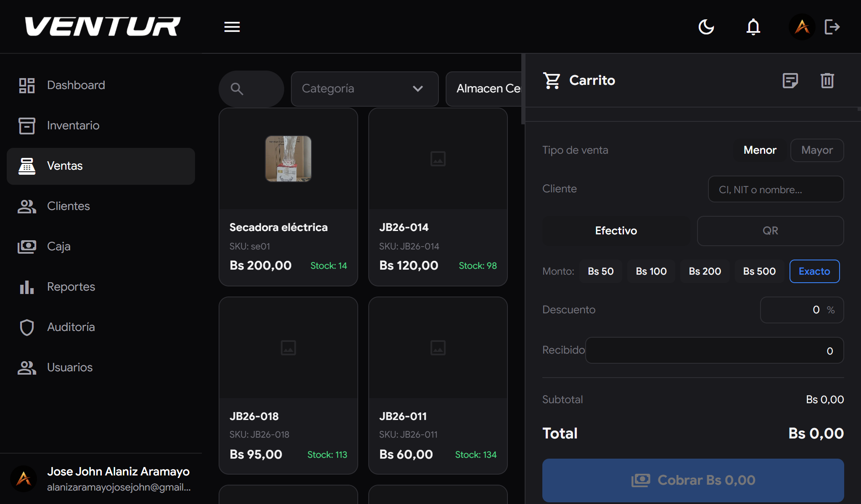Select QR as payment method
The image size is (861, 504).
coord(770,231)
